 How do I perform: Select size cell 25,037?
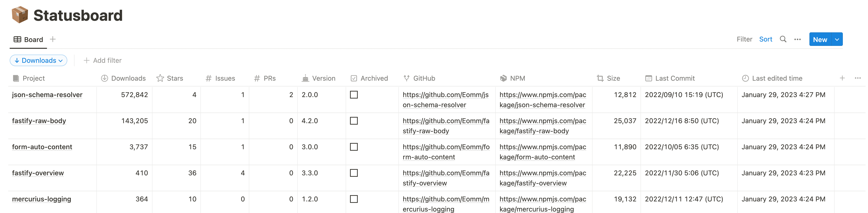click(616, 126)
